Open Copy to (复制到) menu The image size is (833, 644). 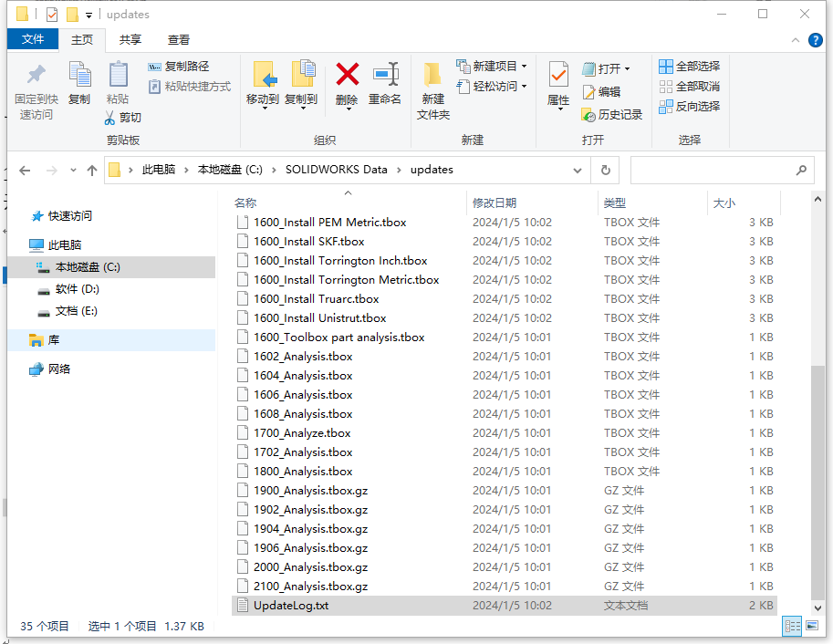point(301,85)
